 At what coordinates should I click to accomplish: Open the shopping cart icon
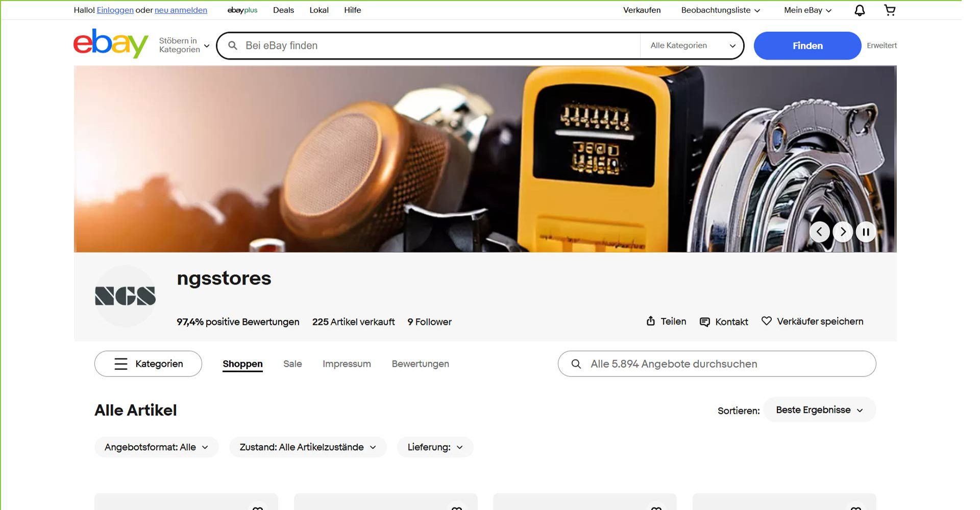coord(890,10)
